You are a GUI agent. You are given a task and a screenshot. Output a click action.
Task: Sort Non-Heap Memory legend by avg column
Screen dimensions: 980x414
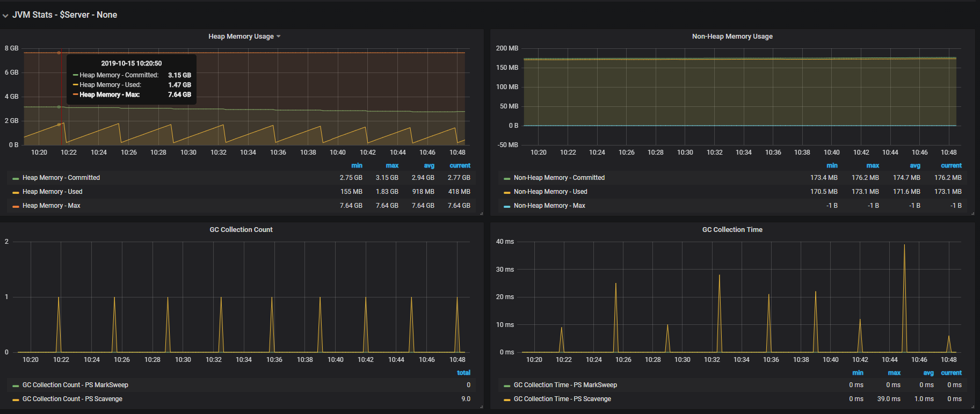pos(915,165)
